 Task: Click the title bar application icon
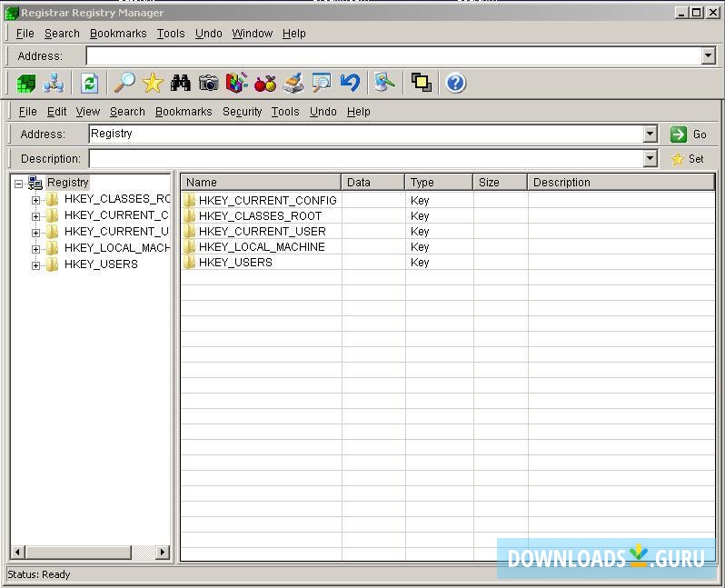11,13
